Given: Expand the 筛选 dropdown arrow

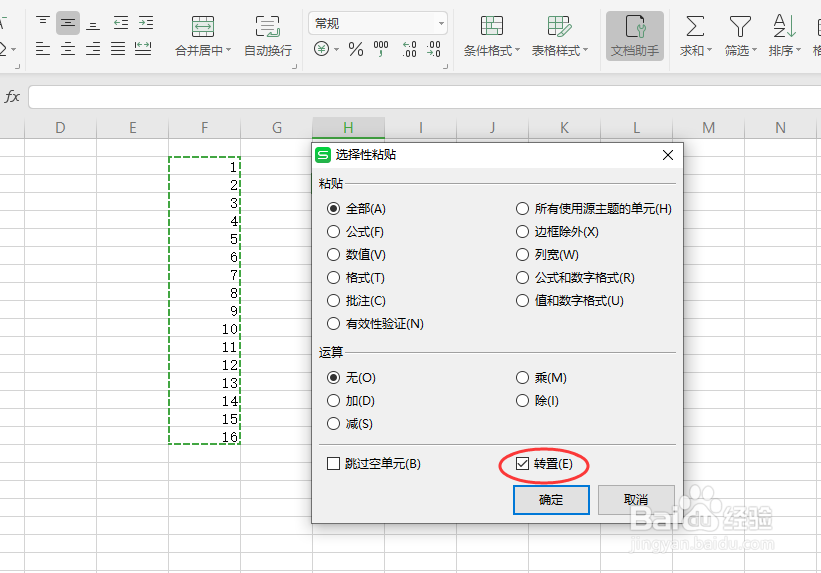Looking at the screenshot, I should click(x=755, y=50).
